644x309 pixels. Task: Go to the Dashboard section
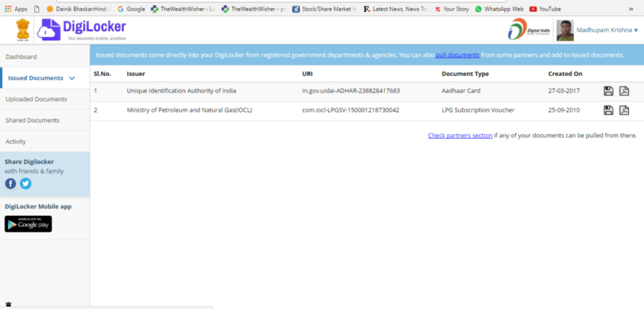pos(44,57)
